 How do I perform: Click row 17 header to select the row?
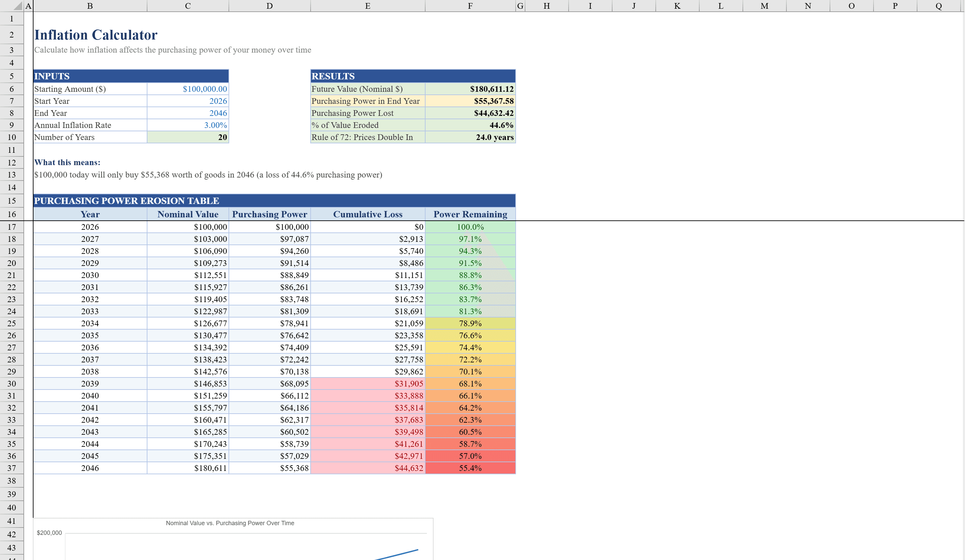pyautogui.click(x=12, y=227)
